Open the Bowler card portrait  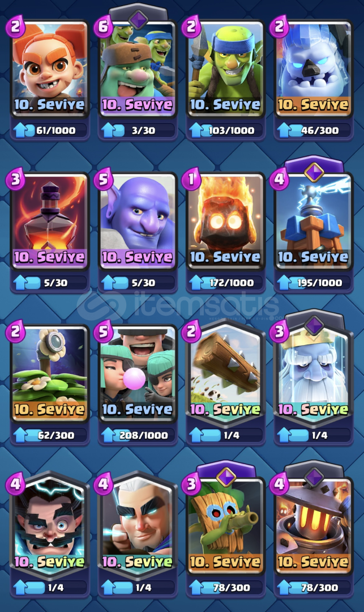point(138,221)
